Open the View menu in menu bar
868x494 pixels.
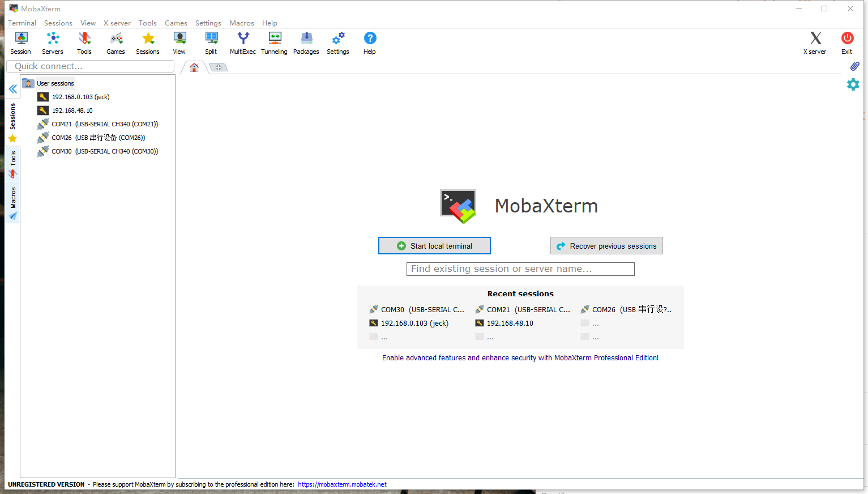[88, 23]
